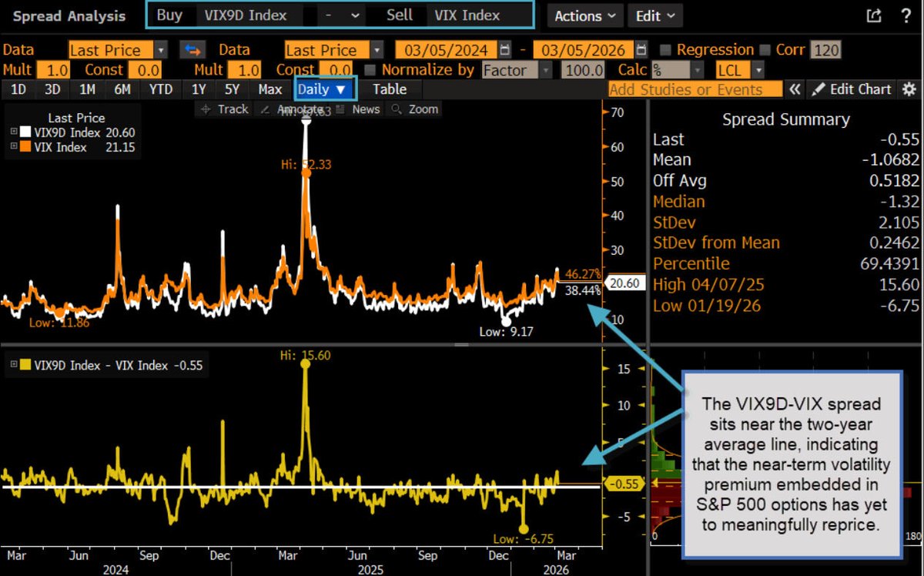Open the Edit dropdown menu
924x576 pixels.
(x=654, y=15)
